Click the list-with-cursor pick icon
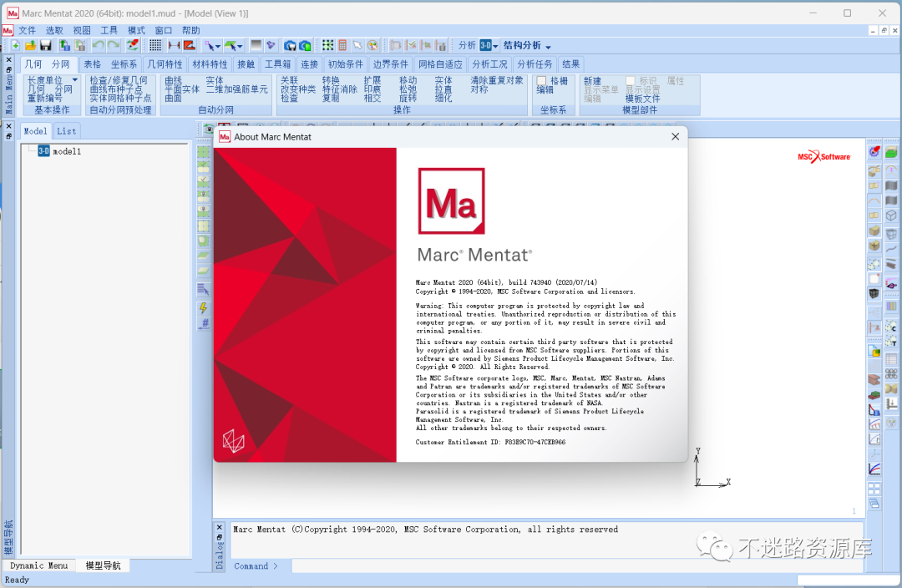The image size is (902, 588). [x=204, y=289]
